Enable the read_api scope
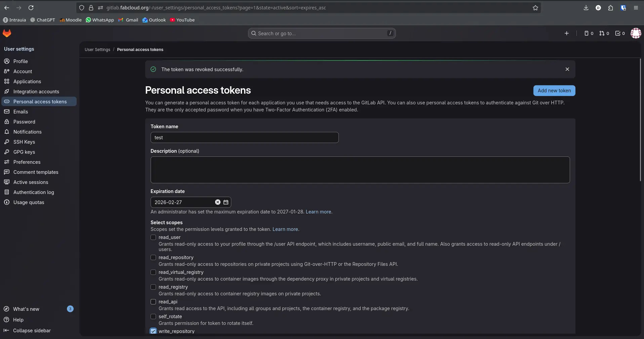Viewport: 644px width, 339px height. pos(153,302)
